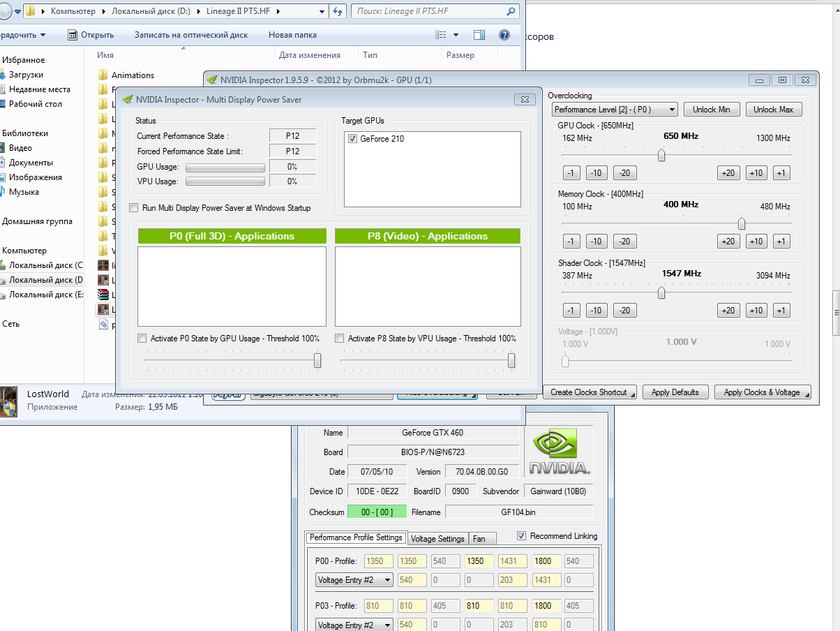Screen dimensions: 840x631
Task: Click the LostWorld application icon in details pane
Action: click(x=8, y=401)
